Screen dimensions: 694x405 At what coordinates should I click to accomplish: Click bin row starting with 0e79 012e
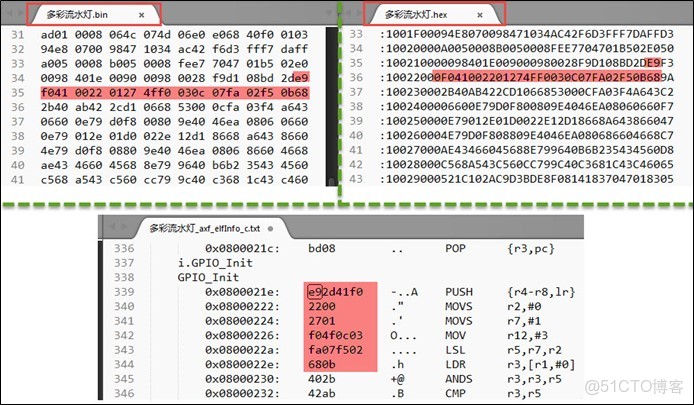(174, 136)
